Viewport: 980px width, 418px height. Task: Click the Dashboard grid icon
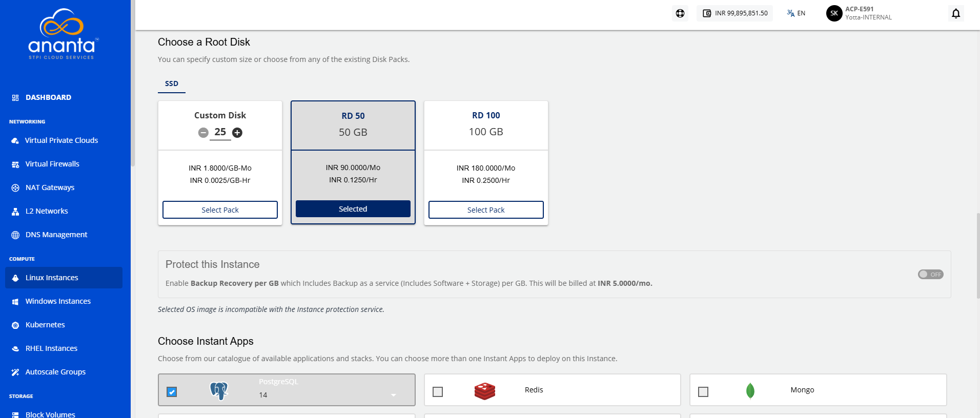pos(15,97)
